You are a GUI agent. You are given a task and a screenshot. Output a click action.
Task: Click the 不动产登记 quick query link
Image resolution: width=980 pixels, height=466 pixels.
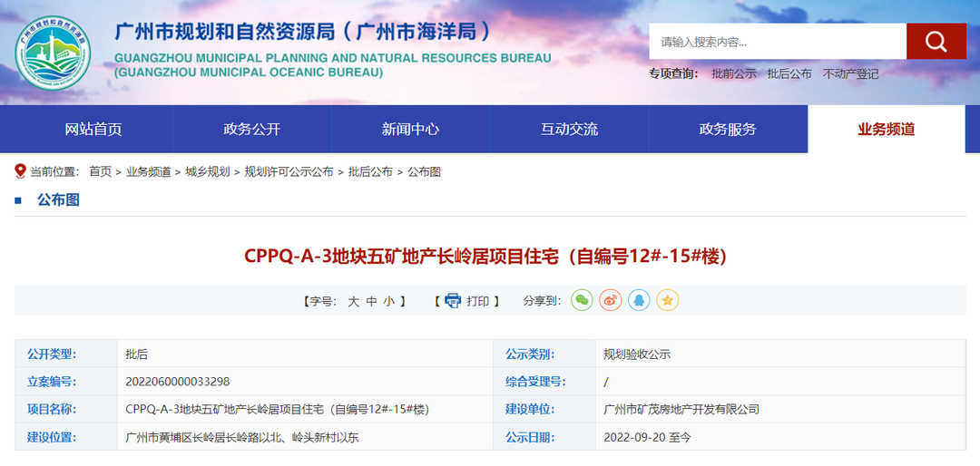pyautogui.click(x=850, y=73)
